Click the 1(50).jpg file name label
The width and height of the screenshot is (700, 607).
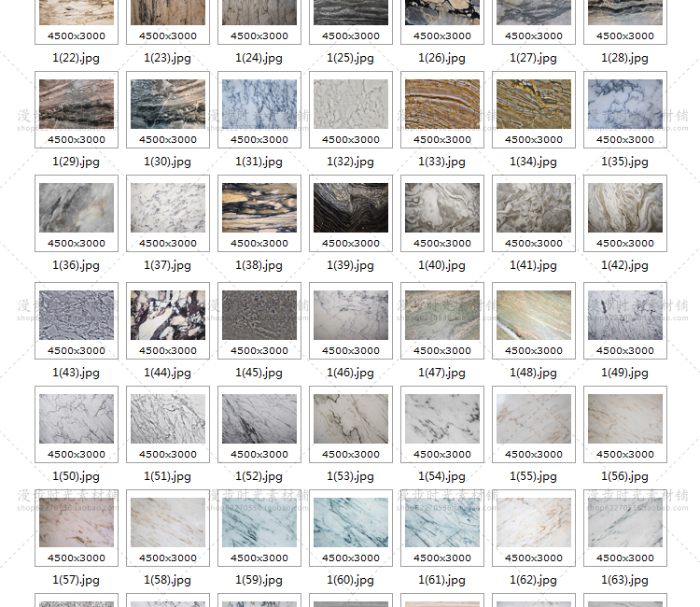click(77, 476)
